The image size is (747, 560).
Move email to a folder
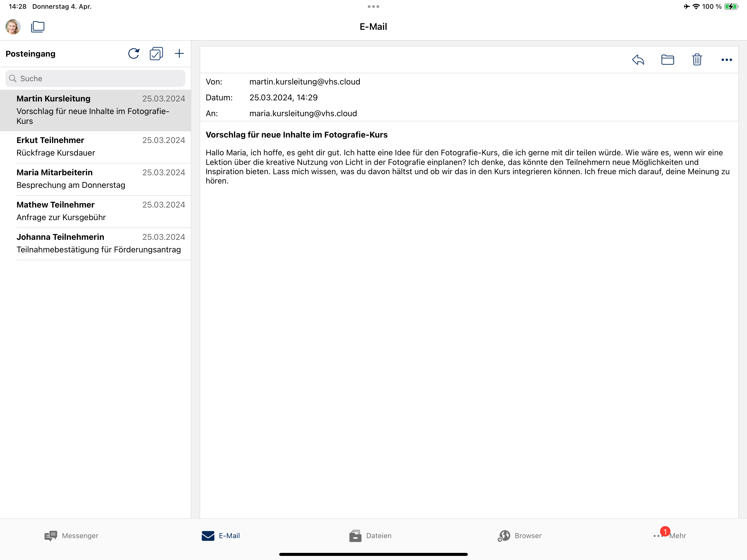pyautogui.click(x=668, y=60)
